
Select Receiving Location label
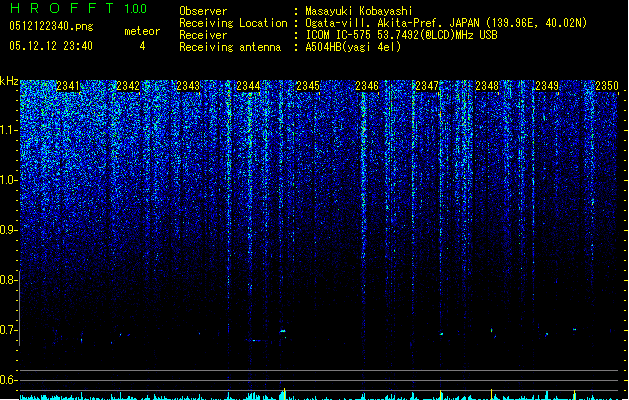(x=233, y=23)
